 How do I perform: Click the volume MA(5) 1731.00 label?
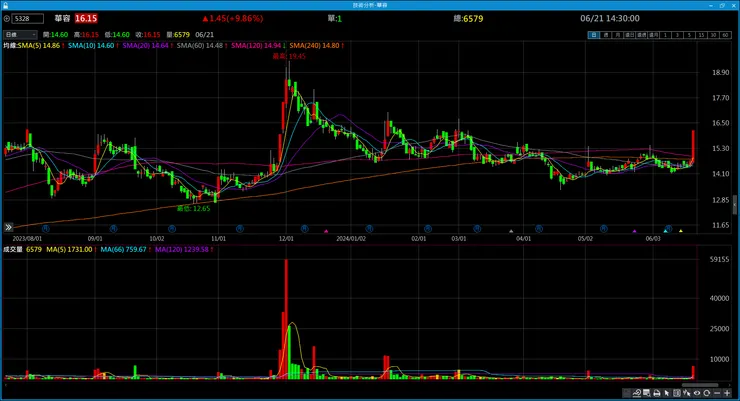pyautogui.click(x=69, y=249)
